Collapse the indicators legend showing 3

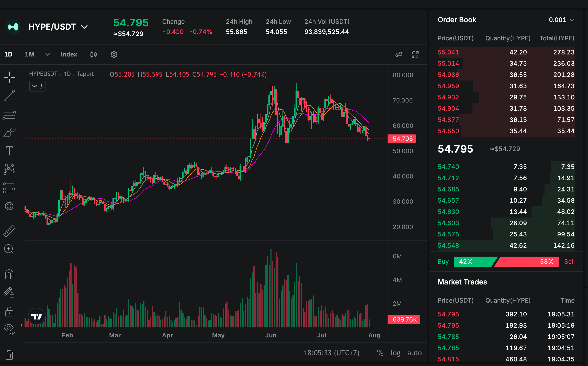[x=37, y=86]
